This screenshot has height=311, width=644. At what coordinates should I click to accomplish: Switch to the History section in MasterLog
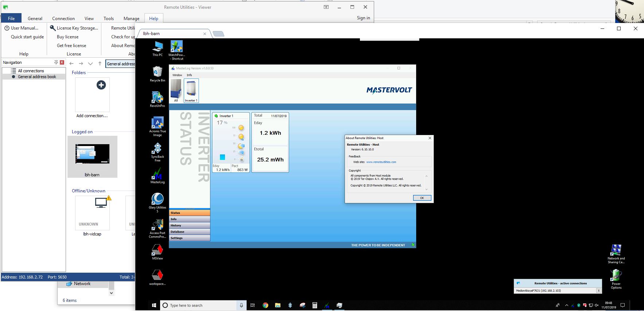tap(189, 225)
